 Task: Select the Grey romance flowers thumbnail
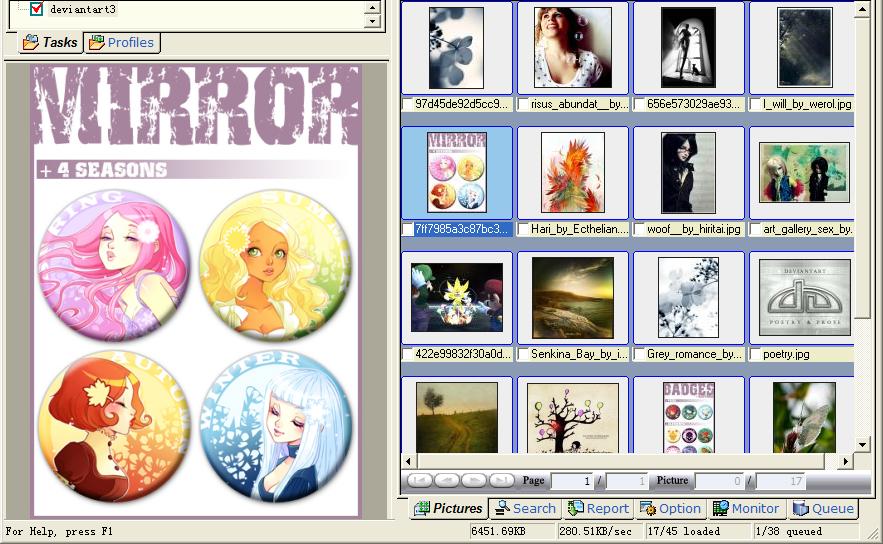point(688,297)
